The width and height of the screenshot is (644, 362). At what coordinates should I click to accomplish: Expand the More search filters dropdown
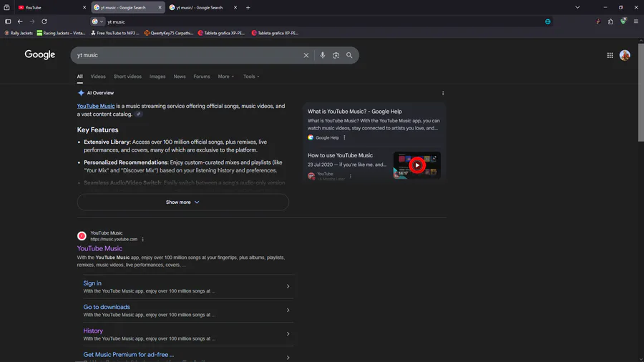(x=226, y=77)
